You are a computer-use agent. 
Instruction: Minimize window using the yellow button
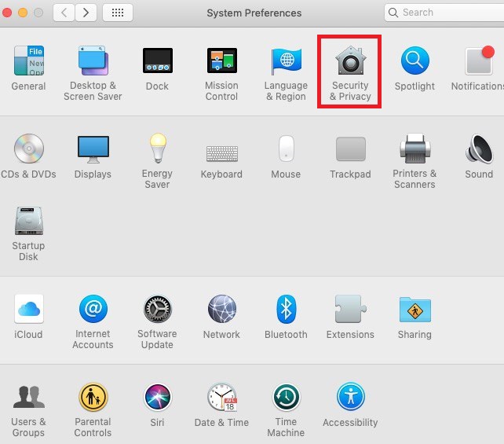tap(23, 13)
